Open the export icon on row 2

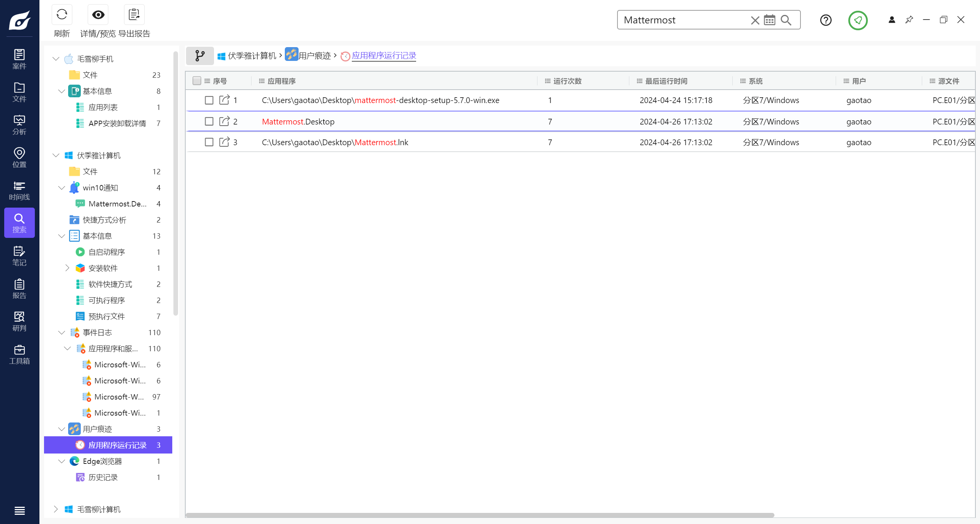pos(224,121)
